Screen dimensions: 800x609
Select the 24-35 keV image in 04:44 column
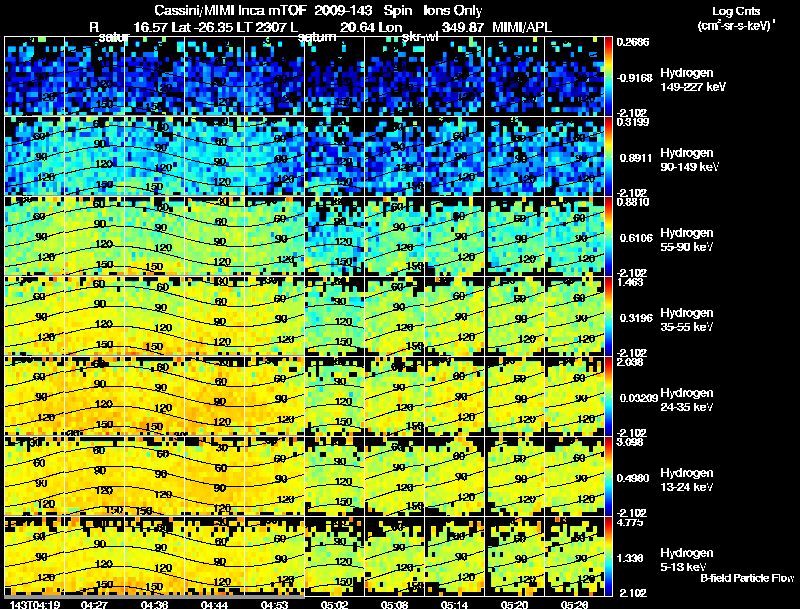(x=214, y=397)
